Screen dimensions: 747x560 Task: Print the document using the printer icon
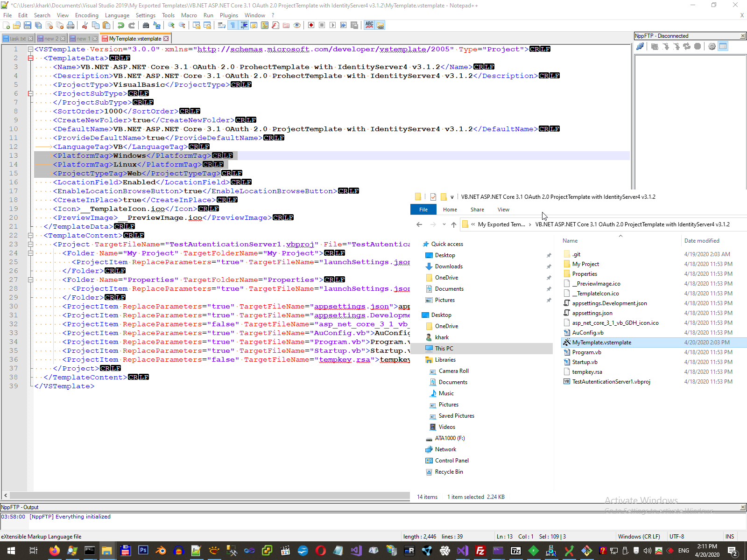(70, 25)
